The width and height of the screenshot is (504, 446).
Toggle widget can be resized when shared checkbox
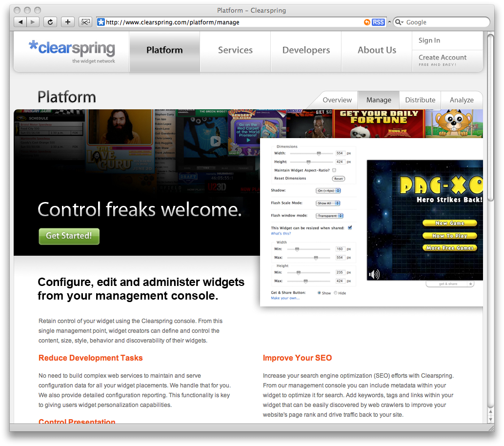point(350,228)
